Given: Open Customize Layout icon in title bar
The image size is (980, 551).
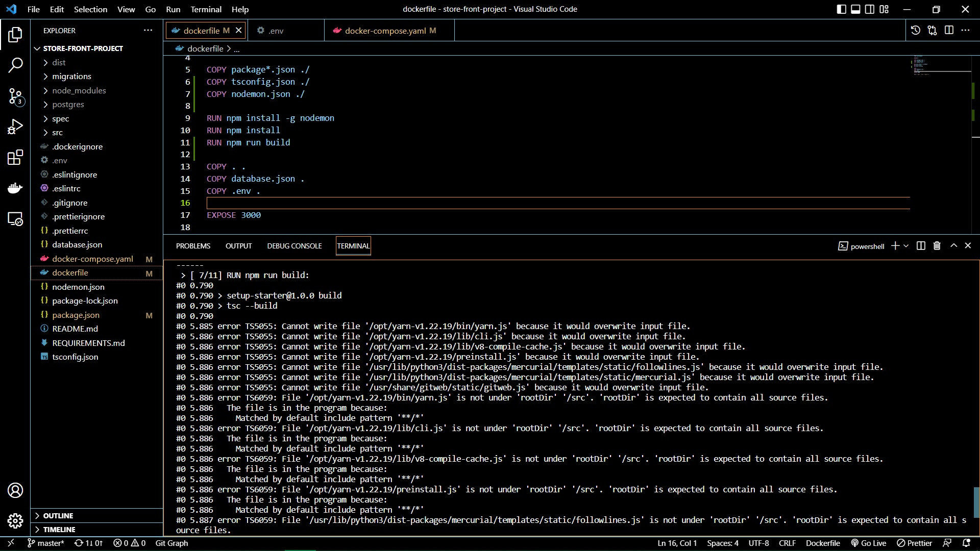Looking at the screenshot, I should (x=885, y=9).
